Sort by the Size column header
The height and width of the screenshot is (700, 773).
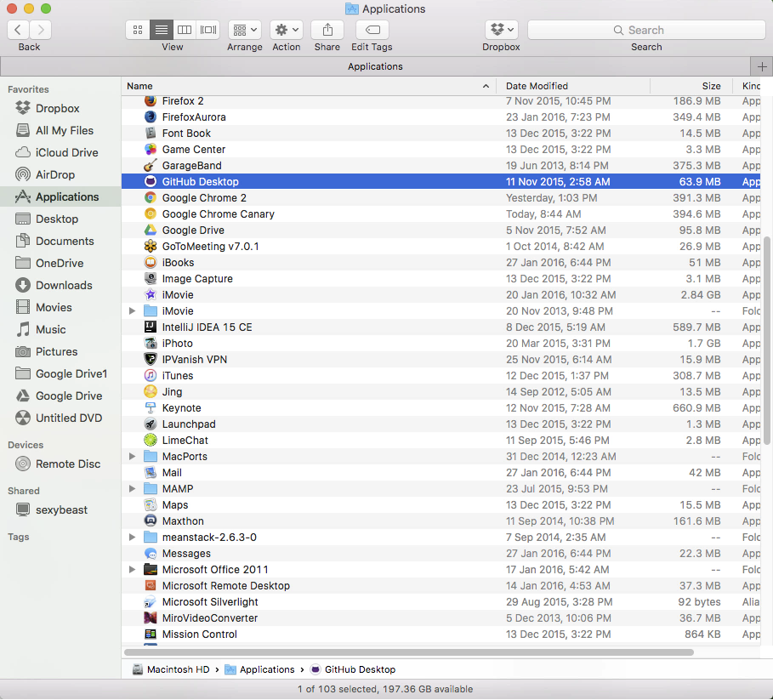691,86
